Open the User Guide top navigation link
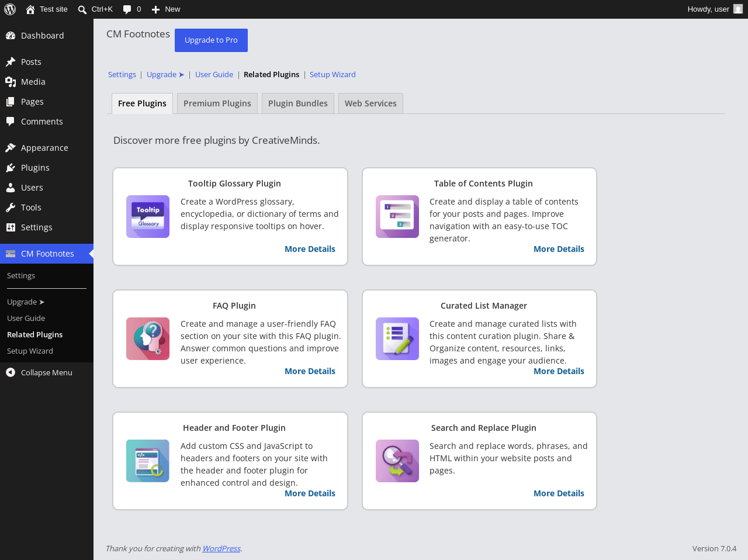Screen dimensions: 748x560 click(x=214, y=74)
